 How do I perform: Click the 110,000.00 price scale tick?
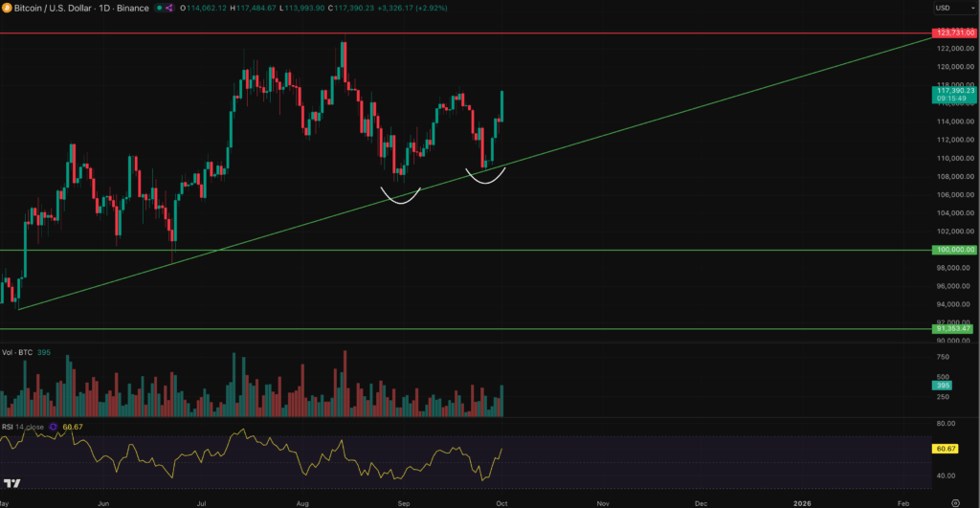pos(955,158)
